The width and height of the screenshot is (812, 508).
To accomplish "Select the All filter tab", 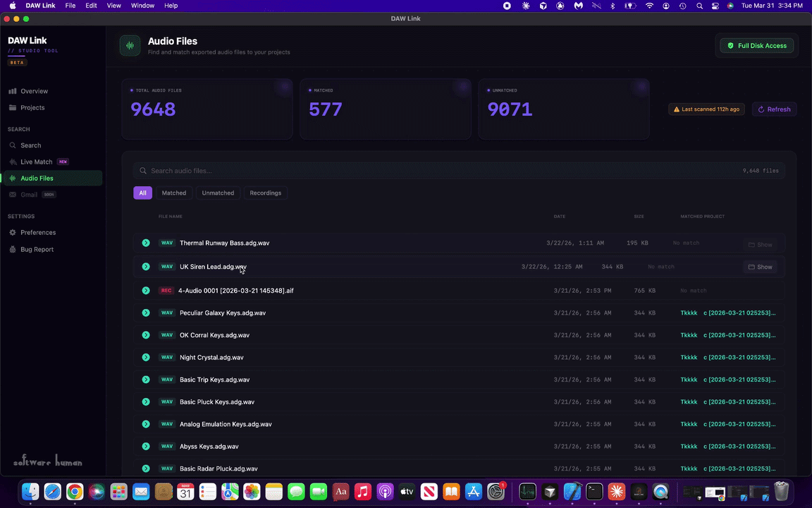I will [x=142, y=193].
